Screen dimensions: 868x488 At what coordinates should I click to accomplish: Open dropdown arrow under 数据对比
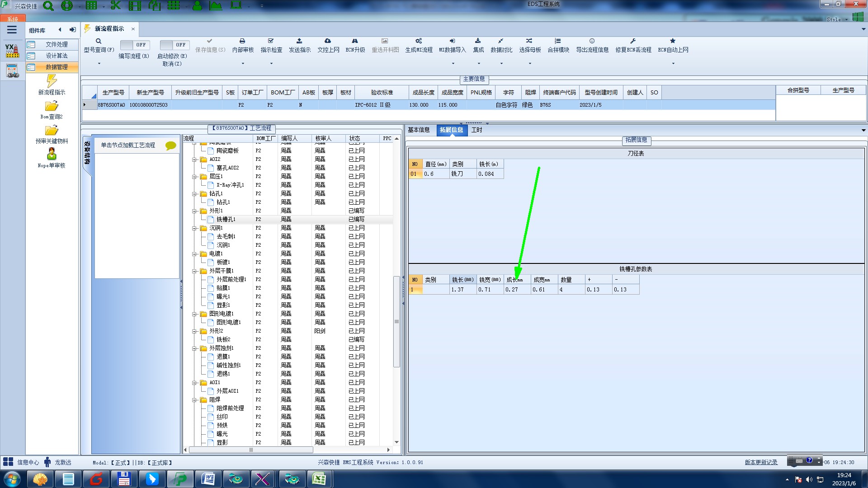coord(501,63)
